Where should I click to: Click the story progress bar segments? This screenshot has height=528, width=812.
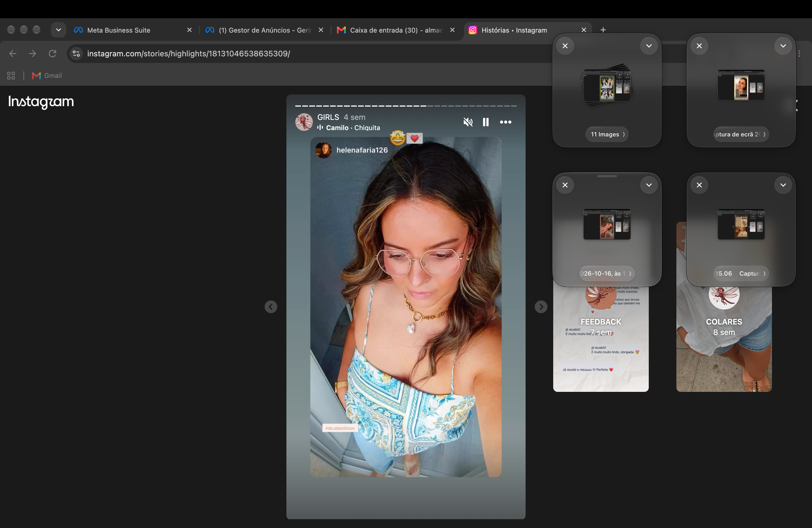[406, 106]
